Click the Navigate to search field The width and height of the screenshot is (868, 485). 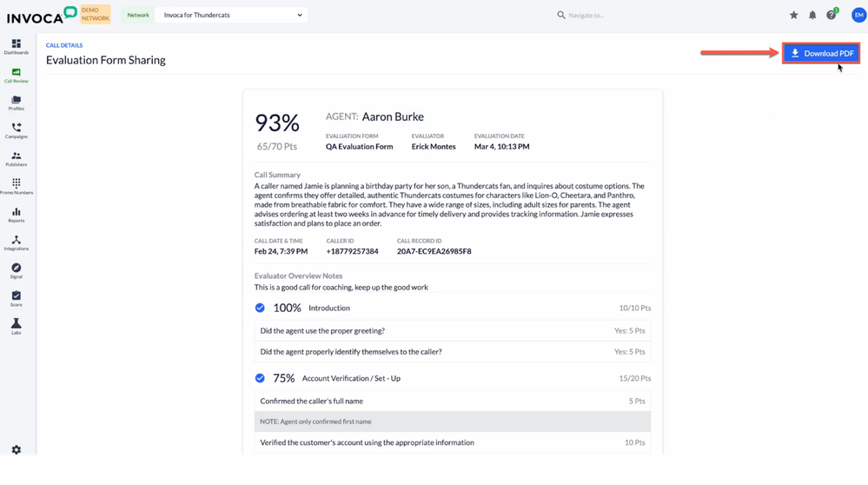[x=608, y=15]
